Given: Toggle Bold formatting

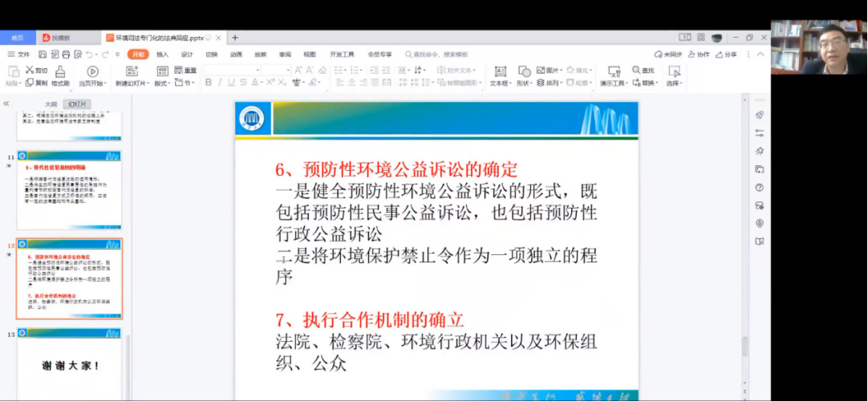Looking at the screenshot, I should click(x=209, y=83).
